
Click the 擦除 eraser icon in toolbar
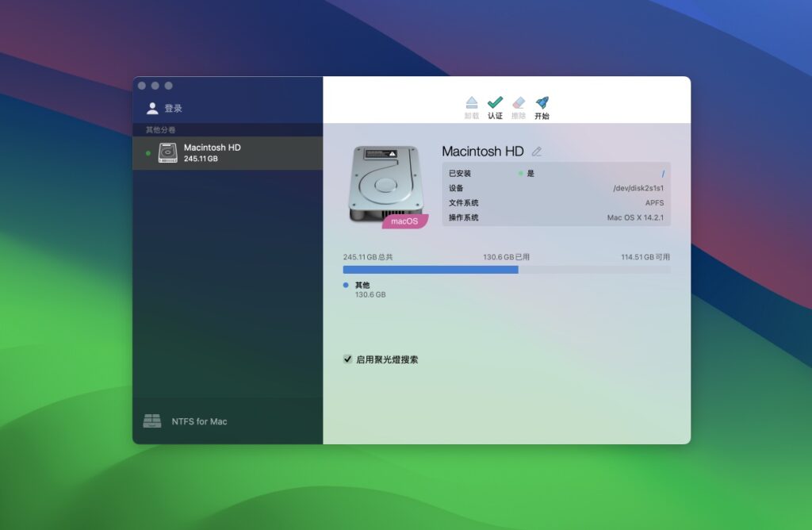point(518,102)
